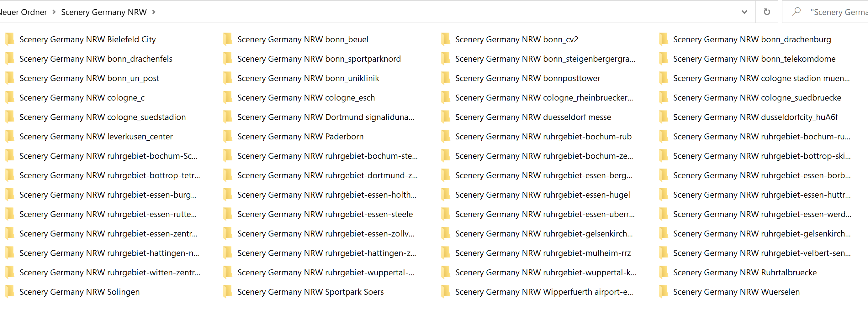Open the address bar history dropdown
The height and width of the screenshot is (312, 868).
744,12
